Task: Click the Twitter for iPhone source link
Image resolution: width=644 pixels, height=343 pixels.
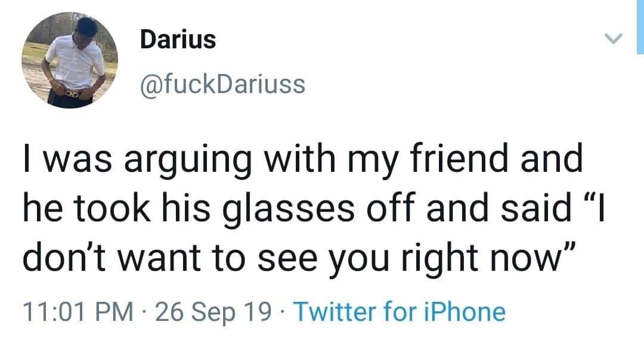Action: [x=400, y=312]
